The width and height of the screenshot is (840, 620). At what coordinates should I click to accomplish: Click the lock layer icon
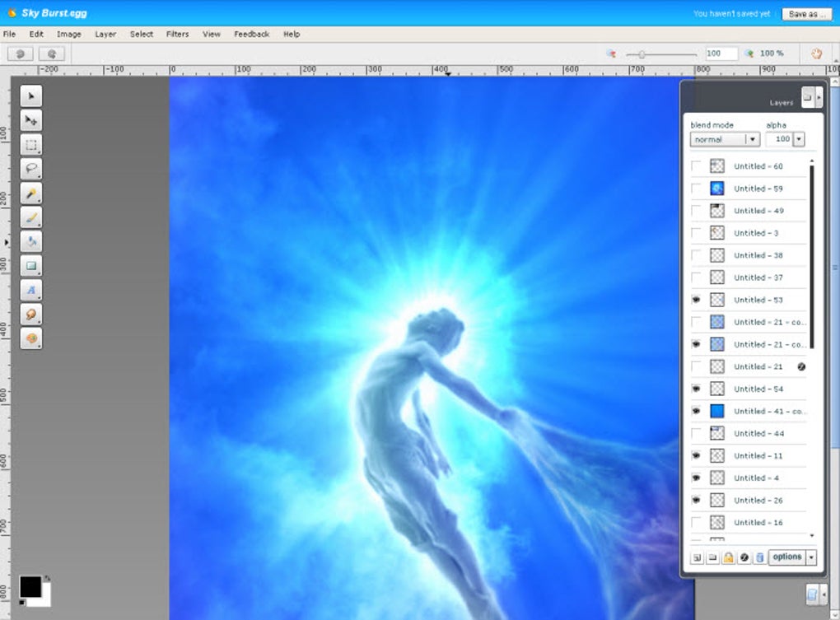728,557
